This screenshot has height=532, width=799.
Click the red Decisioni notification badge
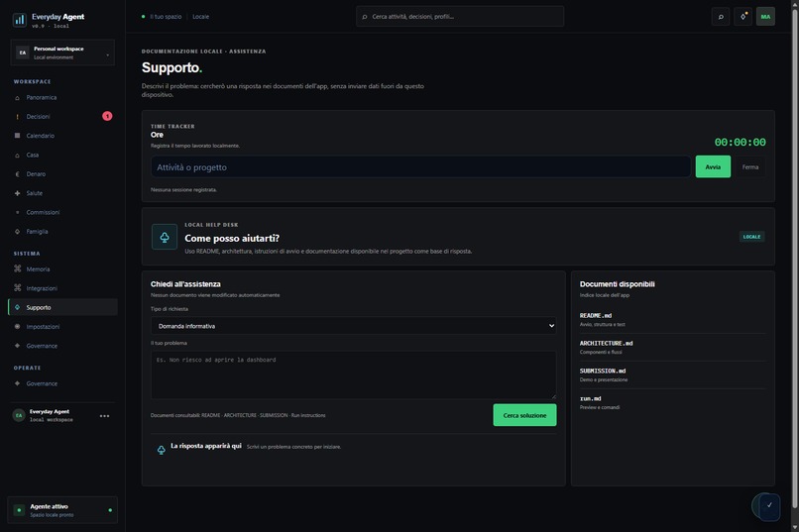[107, 116]
